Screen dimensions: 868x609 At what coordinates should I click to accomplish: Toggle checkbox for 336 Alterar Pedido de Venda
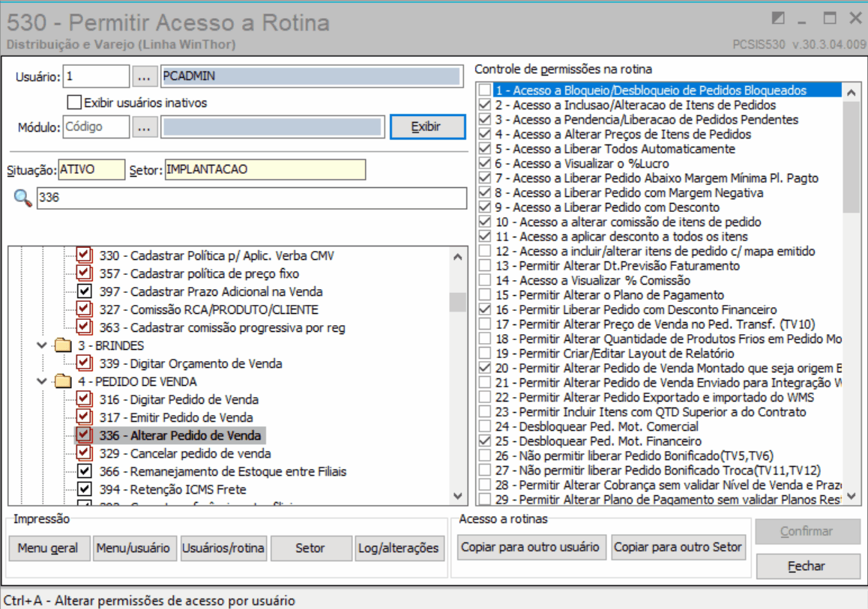coord(84,435)
